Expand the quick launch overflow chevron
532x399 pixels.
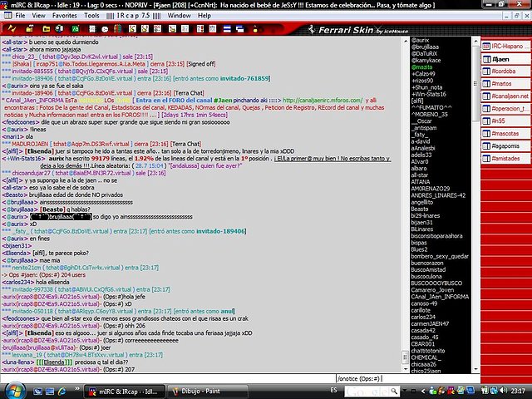77,389
